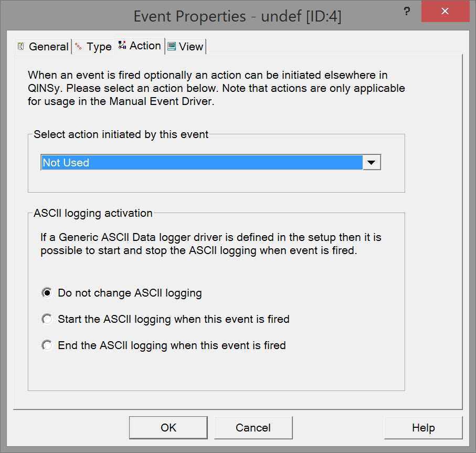This screenshot has height=453, width=476.
Task: Click the 'ASCII logging activation' group label
Action: tap(93, 213)
